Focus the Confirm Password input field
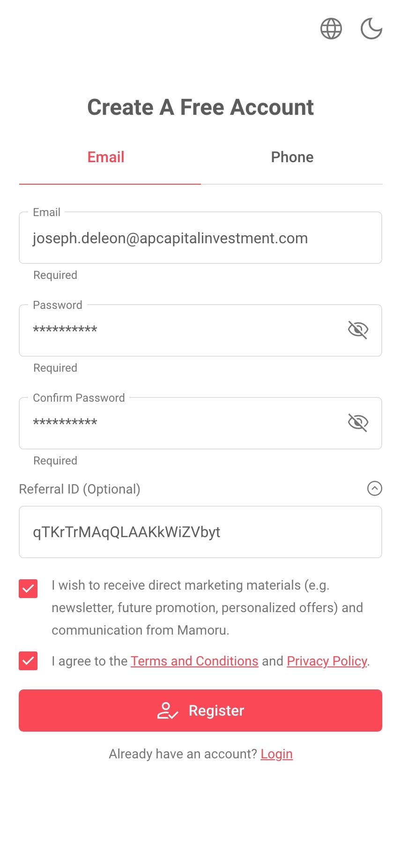 tap(178, 423)
